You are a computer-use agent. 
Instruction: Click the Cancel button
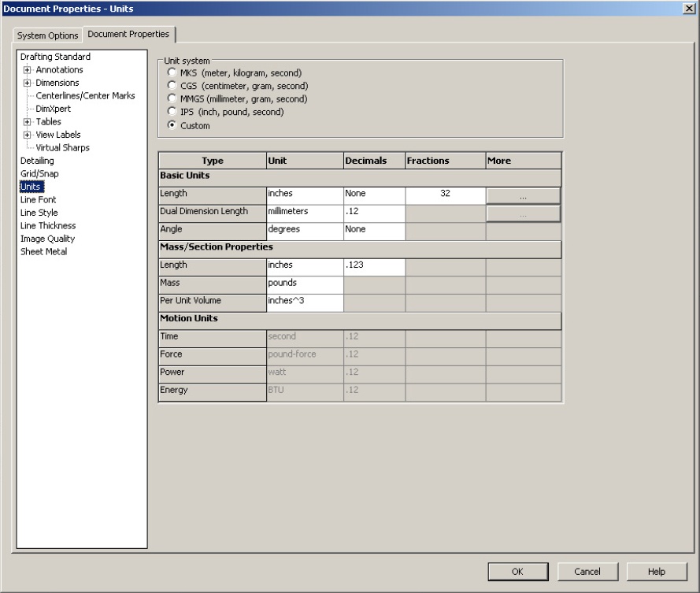(587, 572)
